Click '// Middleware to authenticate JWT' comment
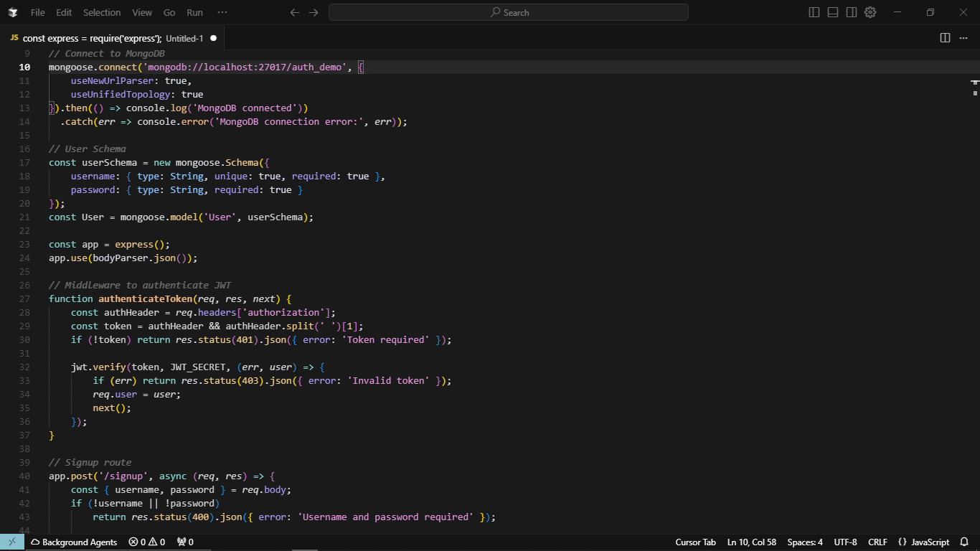The height and width of the screenshot is (551, 980). coord(140,286)
